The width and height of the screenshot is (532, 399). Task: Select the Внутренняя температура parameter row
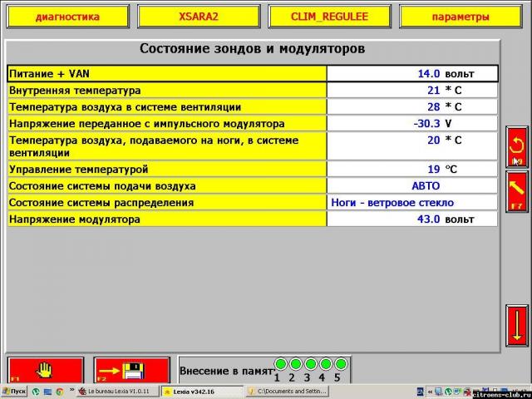point(166,90)
